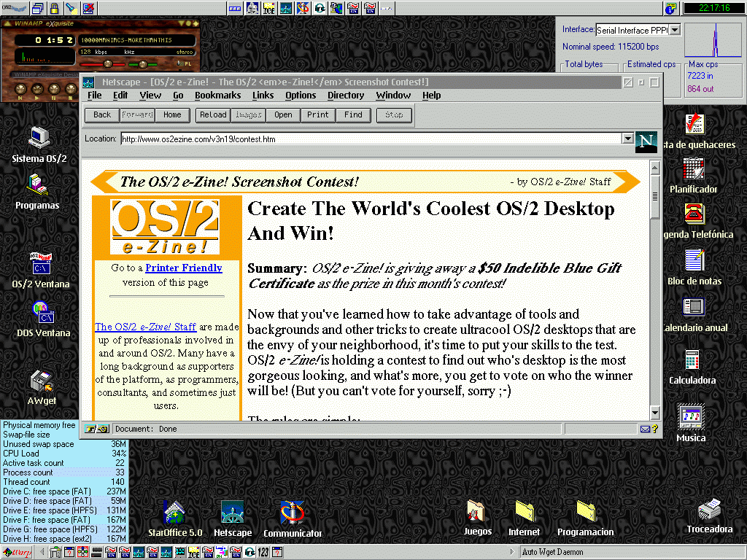
Task: Open The OS/2 e-Zine! Staff link
Action: pos(145,327)
